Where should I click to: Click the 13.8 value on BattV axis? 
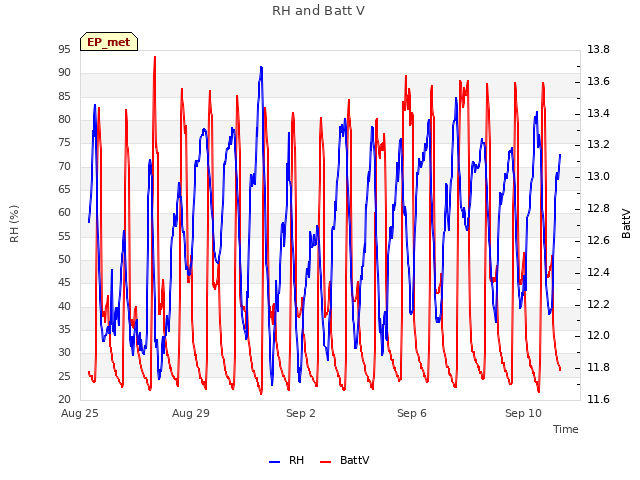click(x=598, y=49)
